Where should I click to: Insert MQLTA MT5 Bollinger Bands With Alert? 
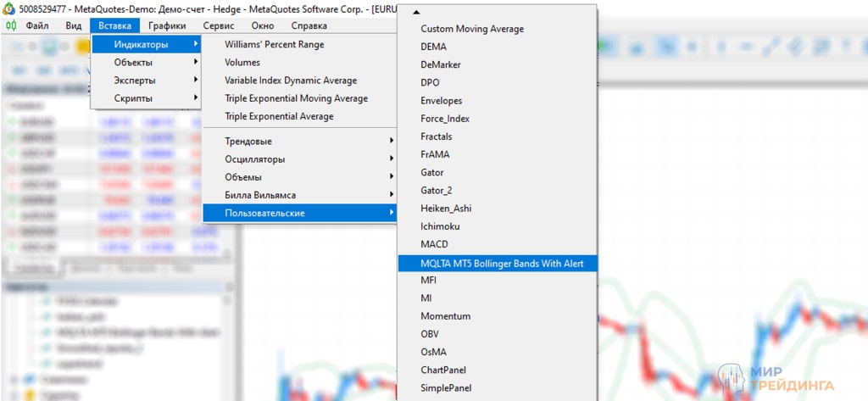[x=508, y=263]
